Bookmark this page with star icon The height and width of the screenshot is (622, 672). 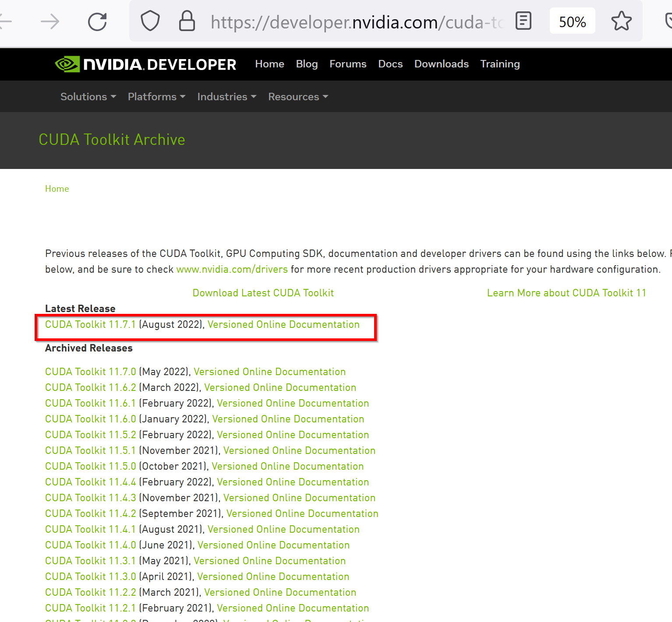point(621,21)
